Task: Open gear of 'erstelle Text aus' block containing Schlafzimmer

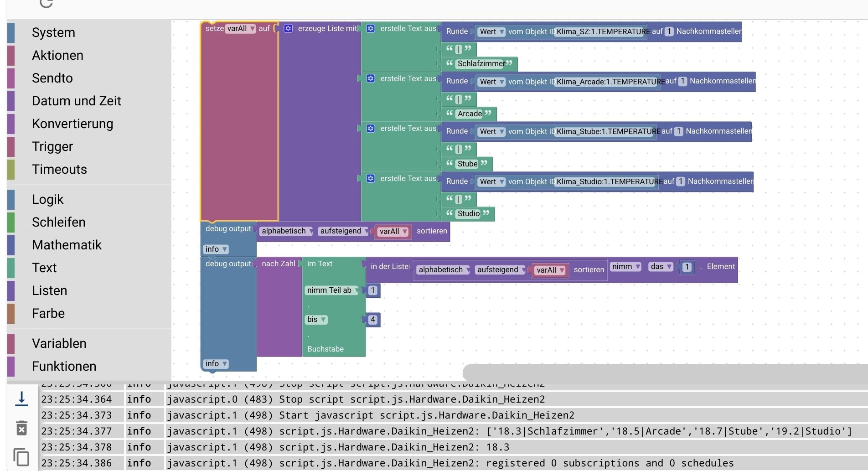Action: (x=371, y=28)
